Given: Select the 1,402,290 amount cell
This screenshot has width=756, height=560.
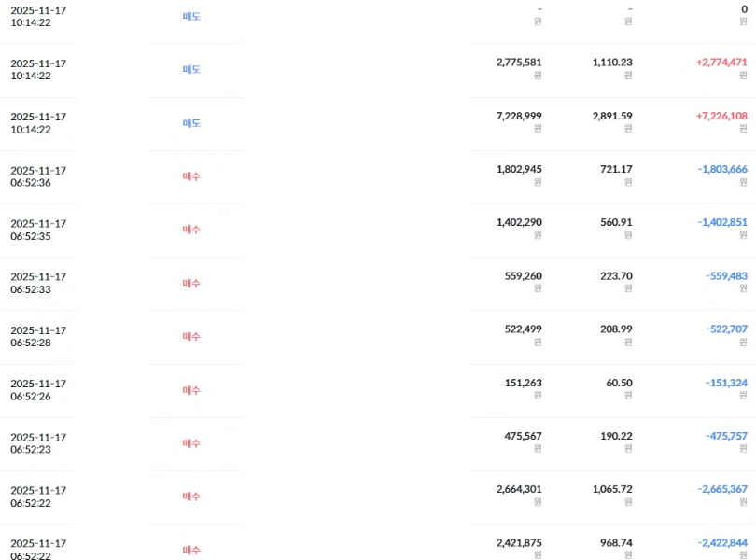Looking at the screenshot, I should [519, 222].
